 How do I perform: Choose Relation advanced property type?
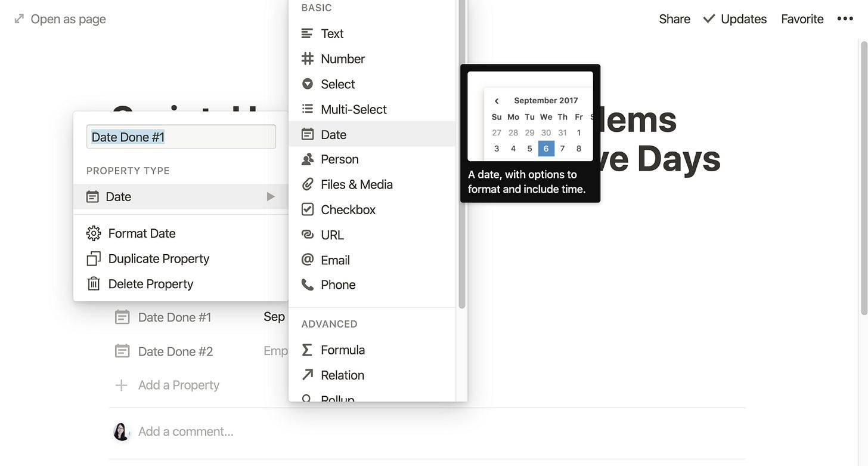click(372, 375)
